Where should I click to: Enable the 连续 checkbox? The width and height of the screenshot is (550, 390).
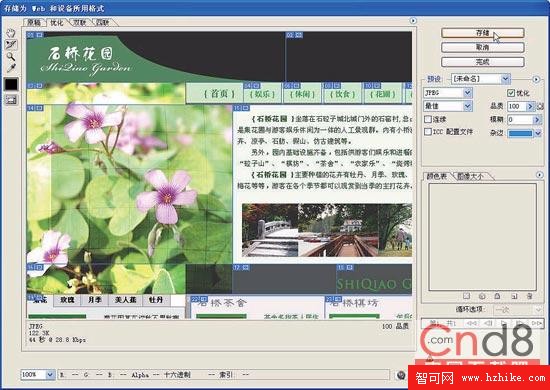[428, 119]
